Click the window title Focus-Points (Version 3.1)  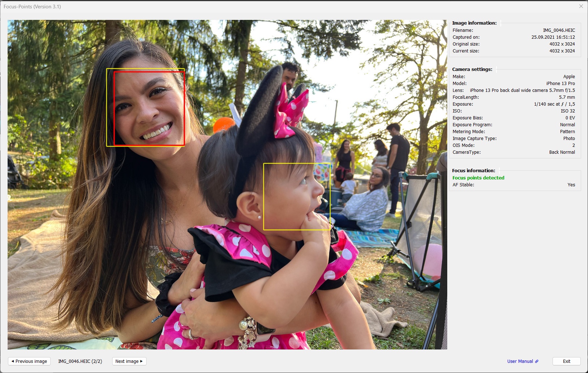[x=32, y=7]
